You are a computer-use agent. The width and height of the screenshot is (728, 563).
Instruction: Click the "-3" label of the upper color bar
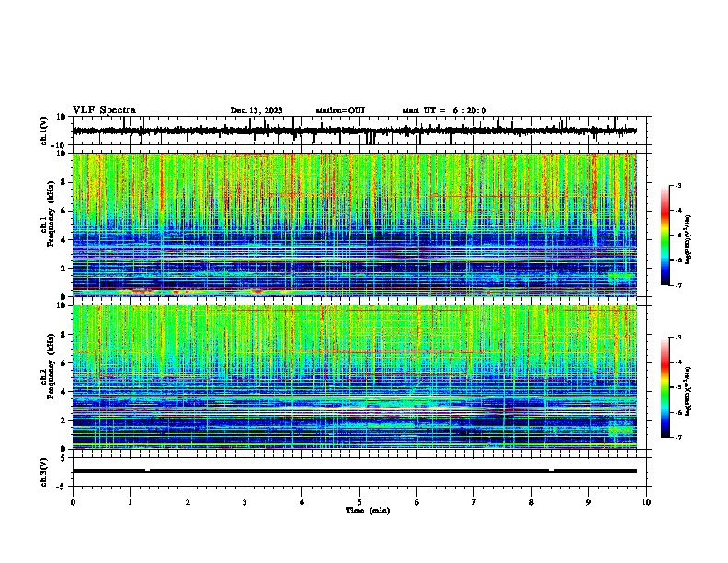pyautogui.click(x=678, y=185)
